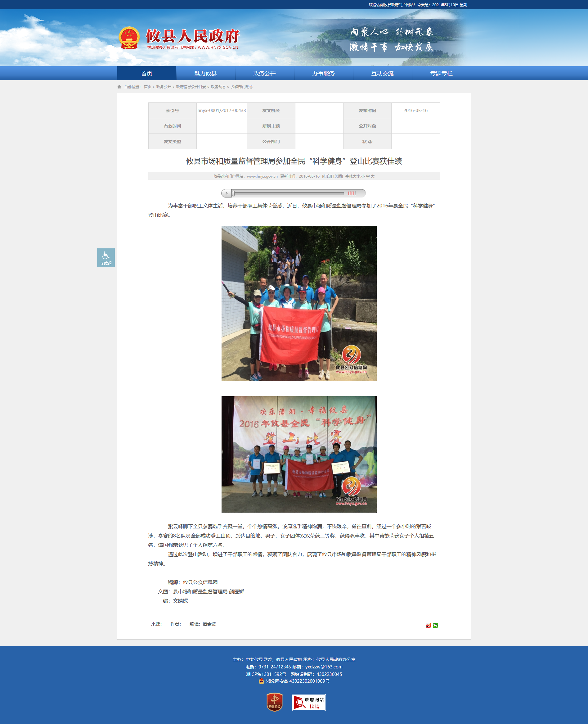Open the team photo with red banner
Viewport: 588px width, 724px height.
(299, 303)
